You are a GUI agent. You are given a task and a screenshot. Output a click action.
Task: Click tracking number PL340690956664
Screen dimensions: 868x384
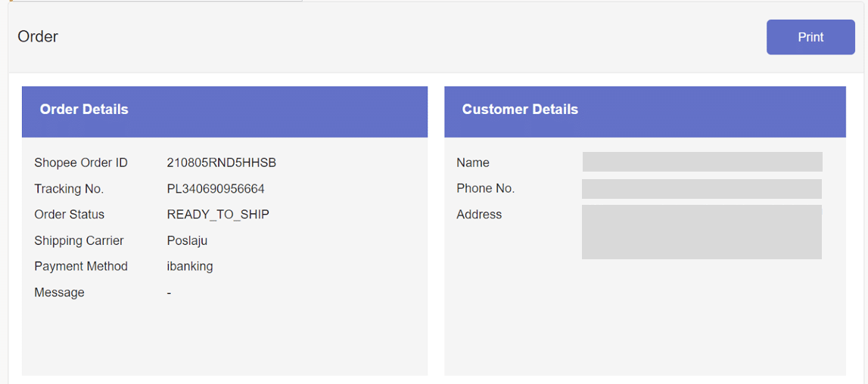pos(216,189)
